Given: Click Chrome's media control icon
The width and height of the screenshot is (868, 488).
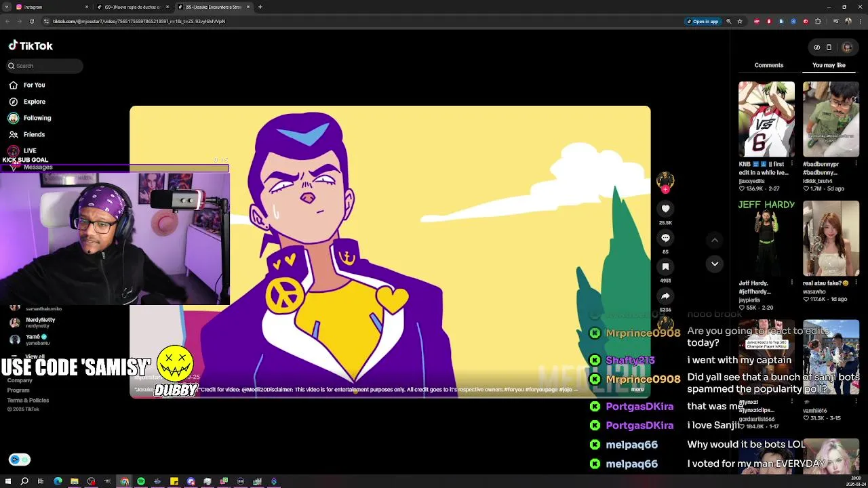Looking at the screenshot, I should pos(835,21).
